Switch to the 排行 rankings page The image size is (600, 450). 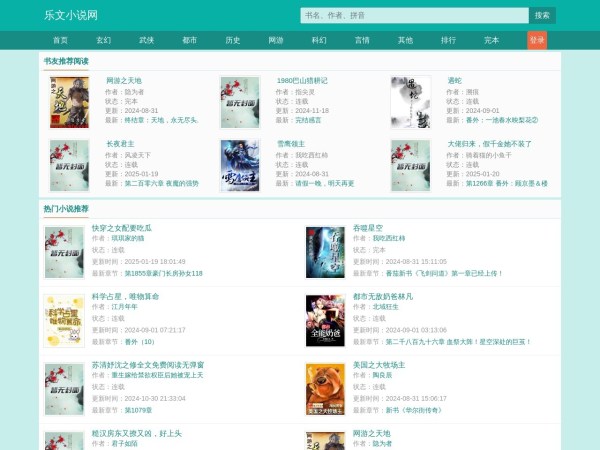click(x=448, y=40)
